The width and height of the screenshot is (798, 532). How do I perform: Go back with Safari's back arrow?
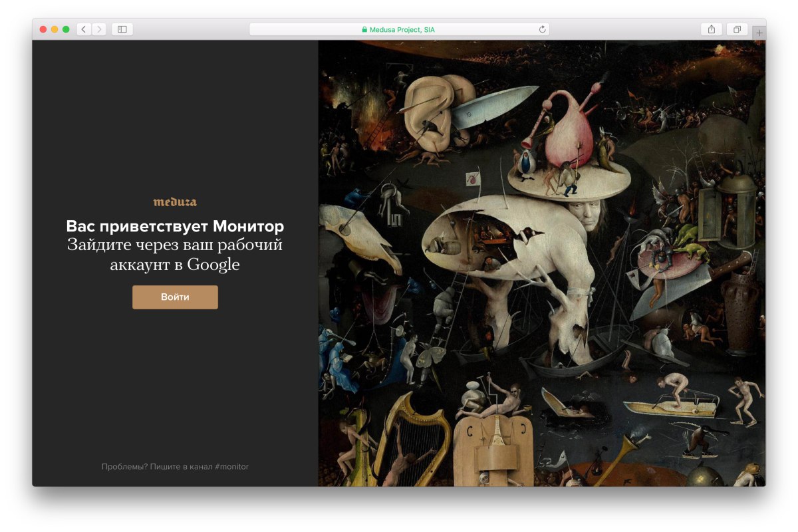click(84, 29)
